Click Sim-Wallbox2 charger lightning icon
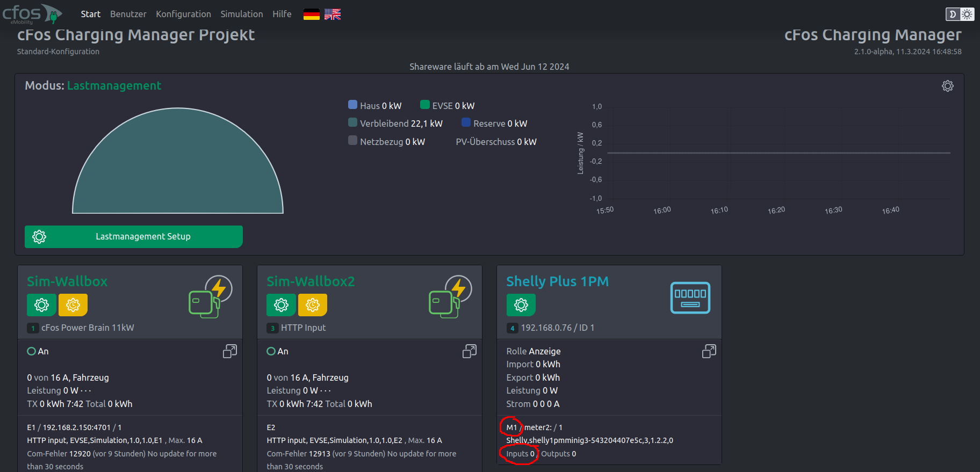This screenshot has width=980, height=472. tap(450, 296)
